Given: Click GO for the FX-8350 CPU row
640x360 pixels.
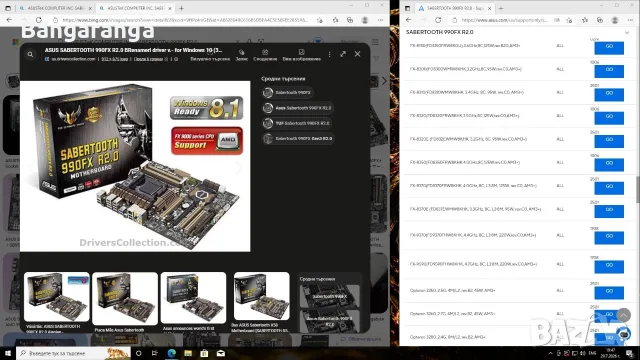Looking at the screenshot, I should tap(609, 164).
